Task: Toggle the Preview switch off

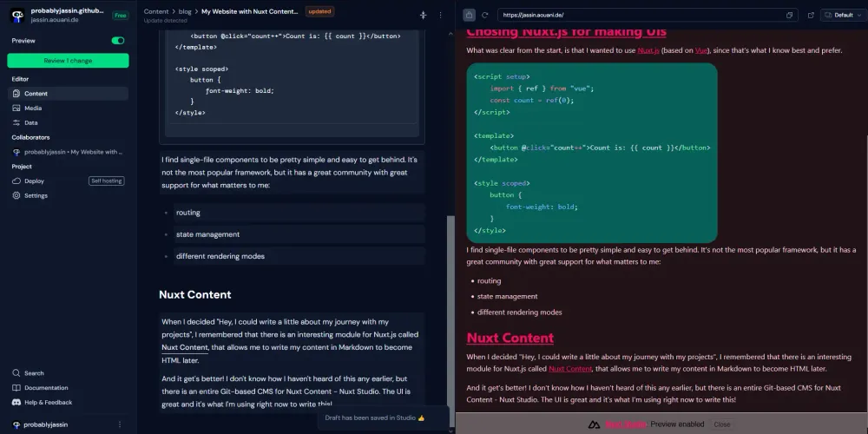Action: pos(118,41)
